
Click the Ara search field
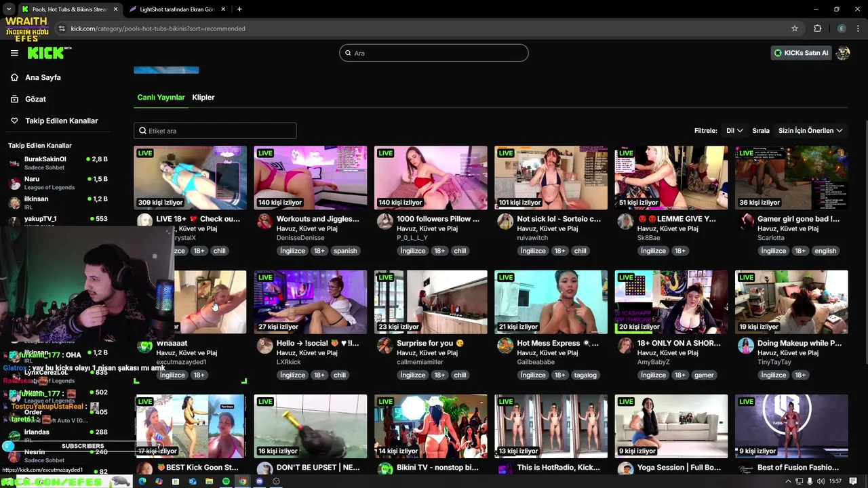point(434,53)
